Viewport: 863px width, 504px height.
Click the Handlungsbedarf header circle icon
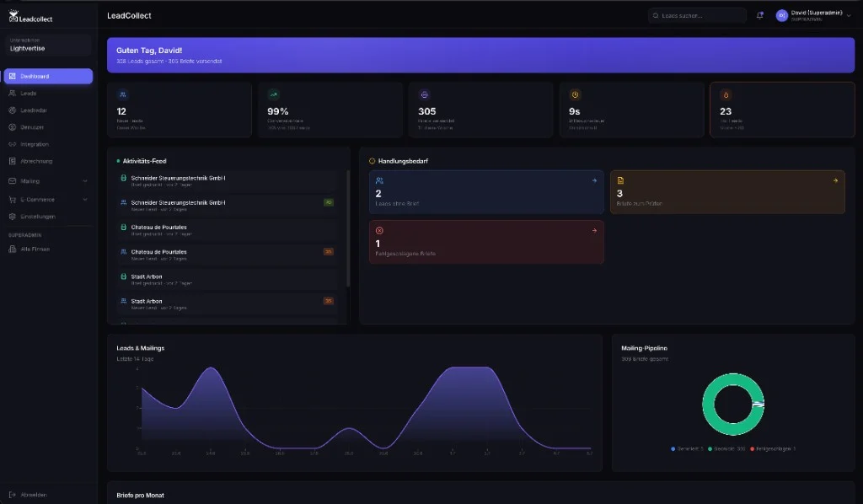click(x=372, y=161)
